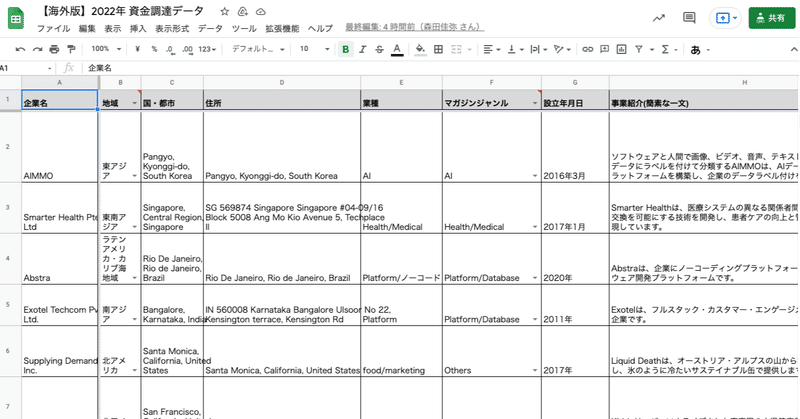Screen dimensions: 800x419
Task: Star this spreadsheet document
Action: pyautogui.click(x=224, y=11)
